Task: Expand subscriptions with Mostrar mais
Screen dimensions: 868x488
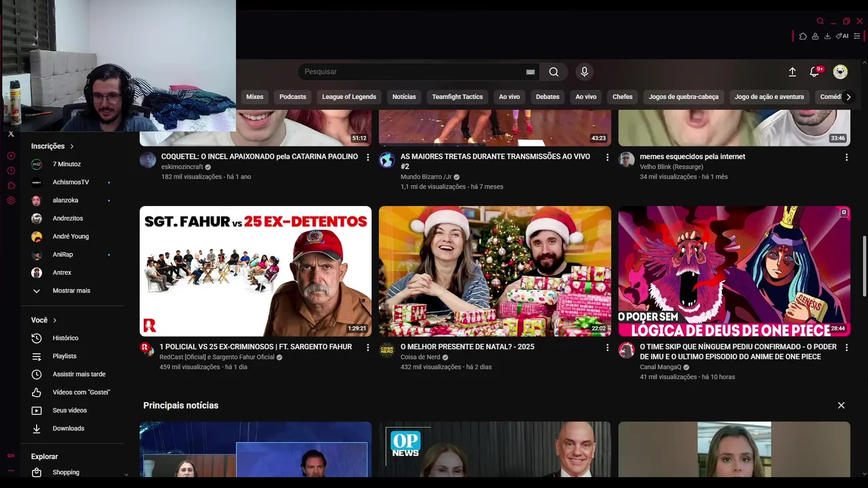Action: (x=71, y=291)
